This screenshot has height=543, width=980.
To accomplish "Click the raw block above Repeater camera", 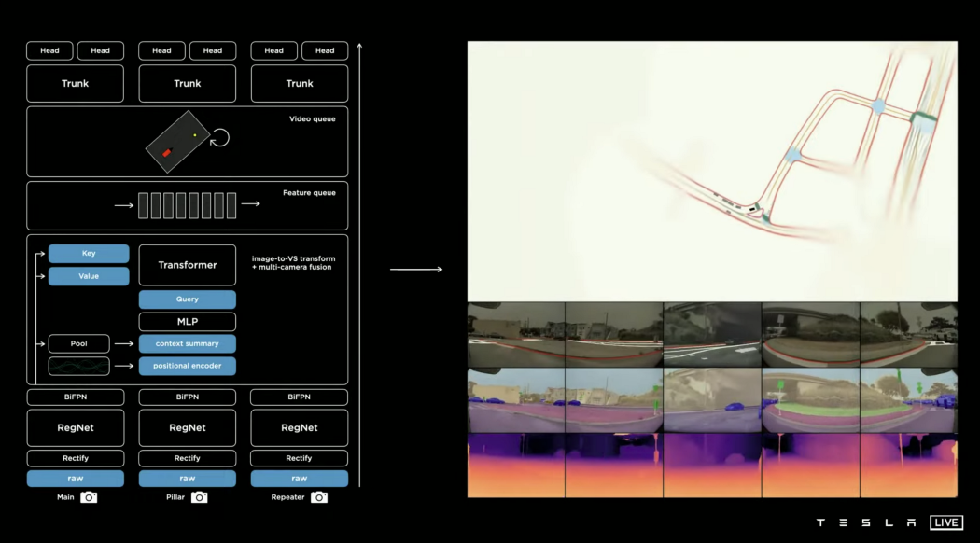I will (300, 479).
